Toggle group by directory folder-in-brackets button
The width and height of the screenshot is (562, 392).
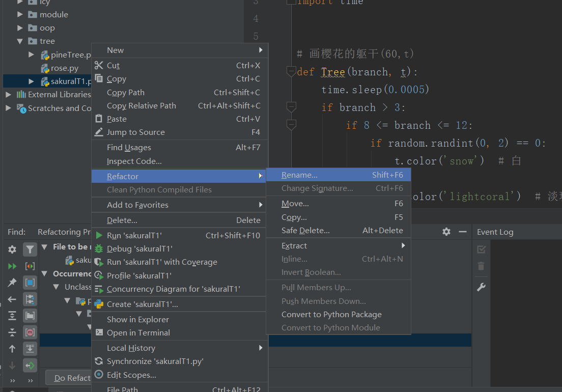pos(30,316)
